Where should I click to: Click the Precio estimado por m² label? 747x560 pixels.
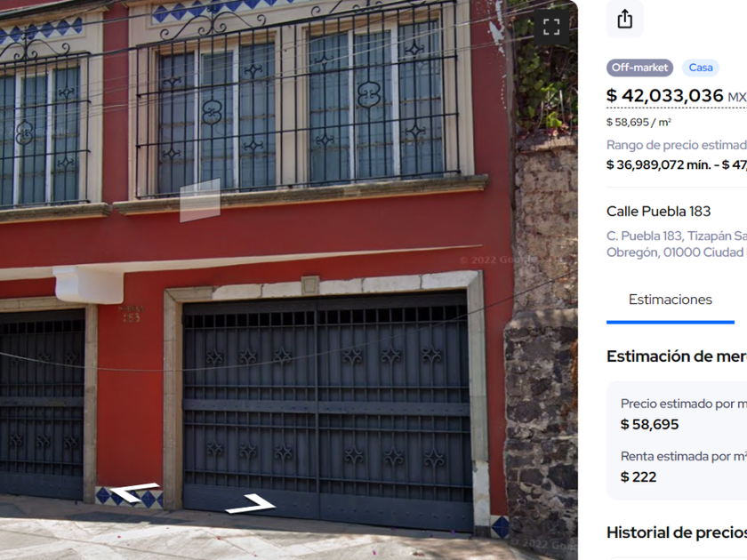point(684,404)
